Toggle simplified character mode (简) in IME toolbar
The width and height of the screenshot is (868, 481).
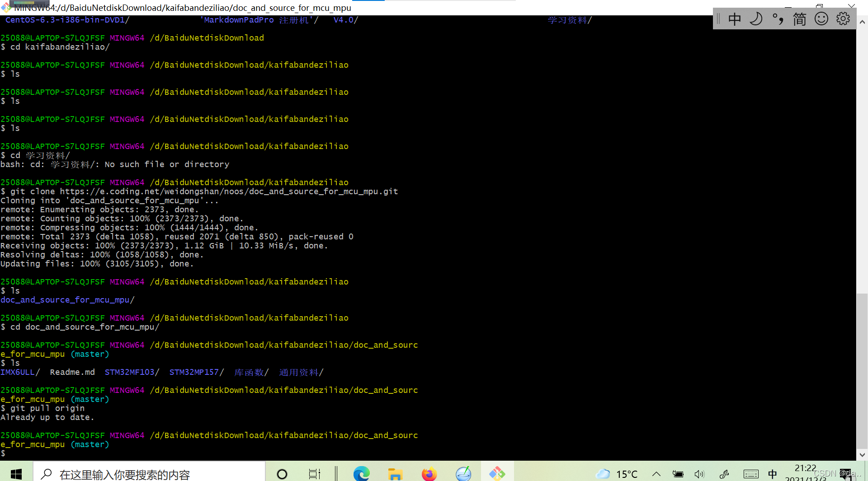(x=799, y=19)
